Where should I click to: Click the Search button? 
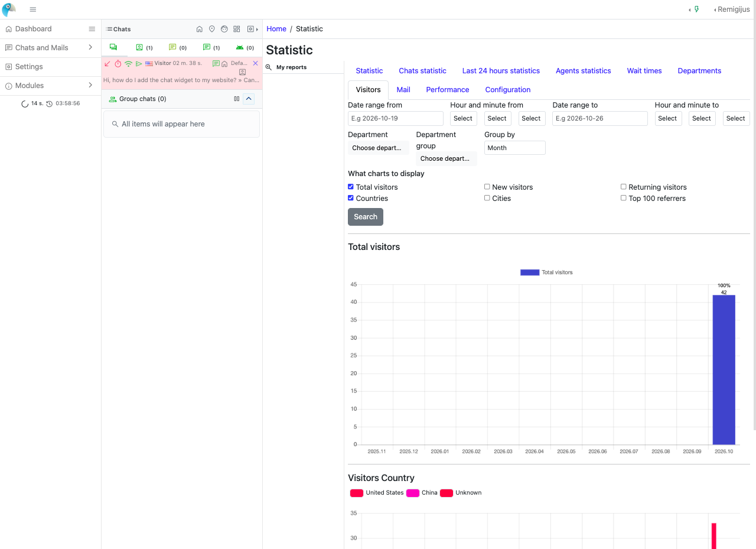point(366,217)
